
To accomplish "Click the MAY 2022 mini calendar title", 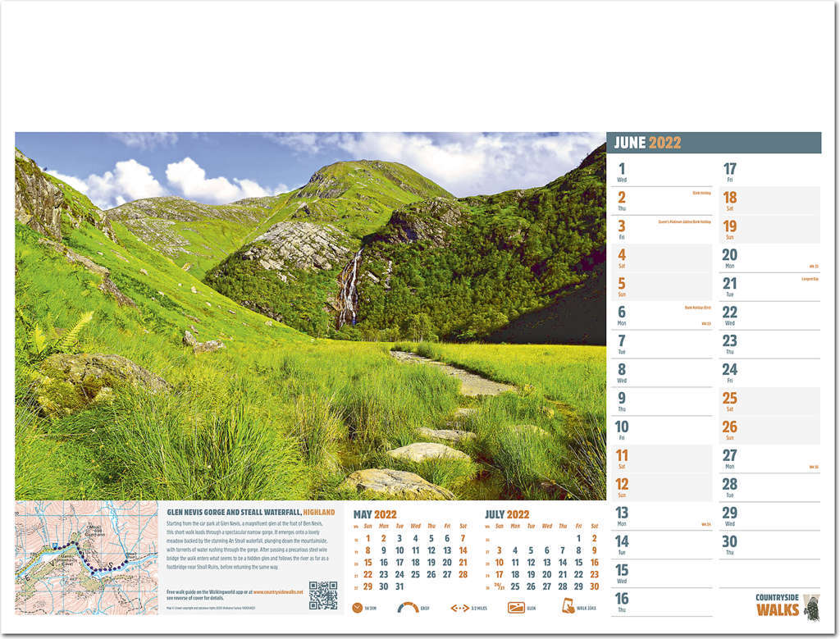I will (x=374, y=515).
